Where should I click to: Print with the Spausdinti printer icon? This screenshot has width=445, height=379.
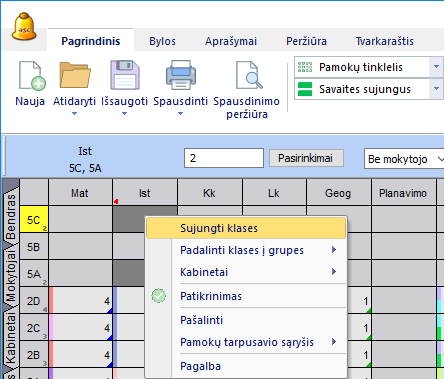[181, 75]
